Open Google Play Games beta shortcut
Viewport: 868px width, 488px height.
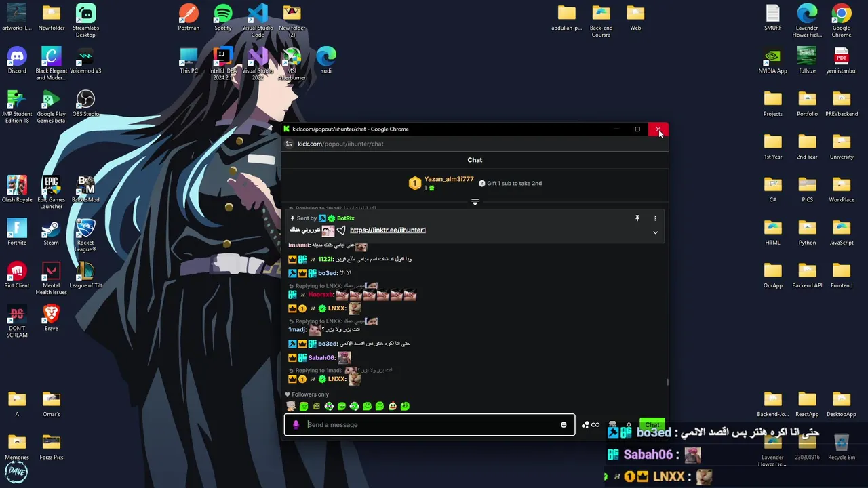tap(52, 106)
